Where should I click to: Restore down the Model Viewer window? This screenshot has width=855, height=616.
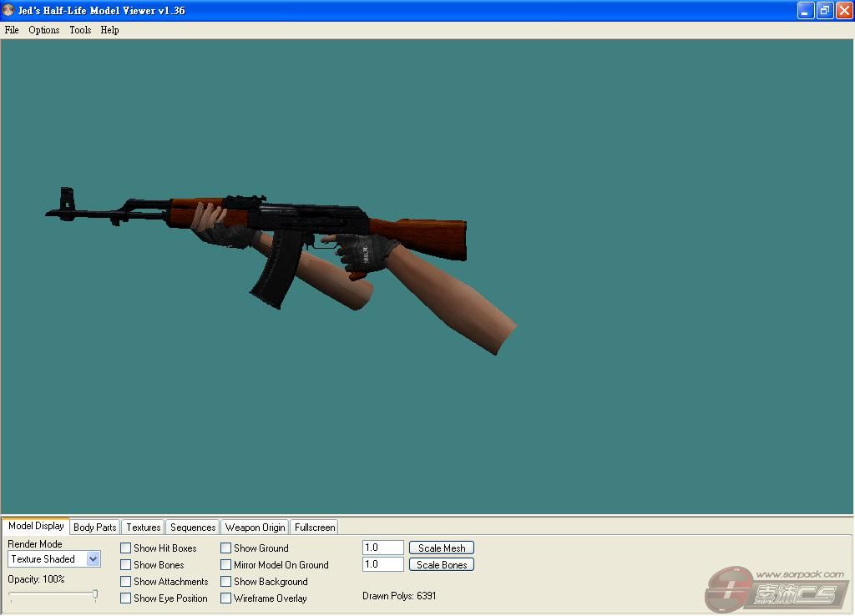[825, 11]
